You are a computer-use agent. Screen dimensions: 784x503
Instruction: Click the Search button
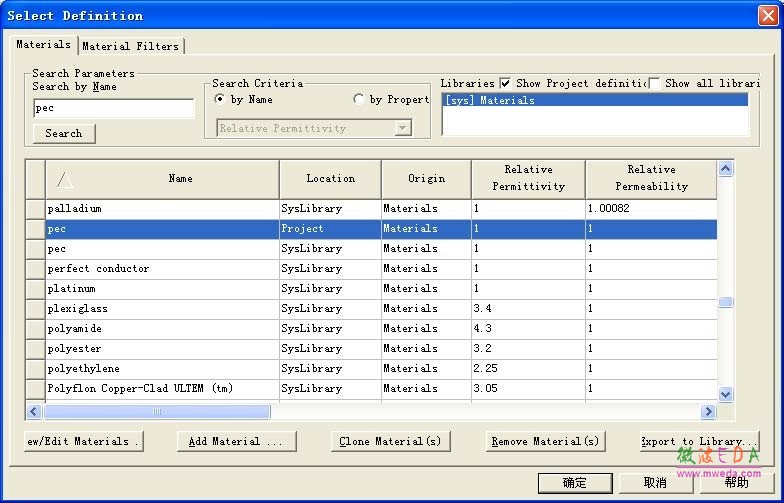click(64, 134)
